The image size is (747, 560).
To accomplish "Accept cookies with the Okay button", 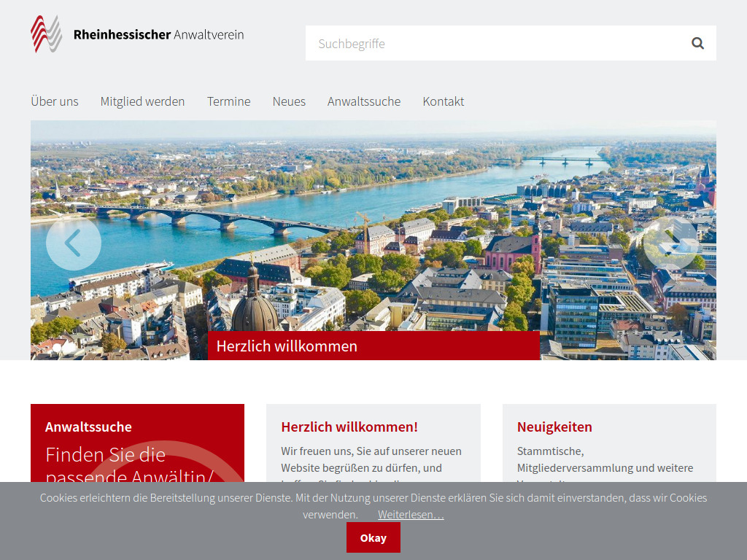I will click(x=373, y=537).
